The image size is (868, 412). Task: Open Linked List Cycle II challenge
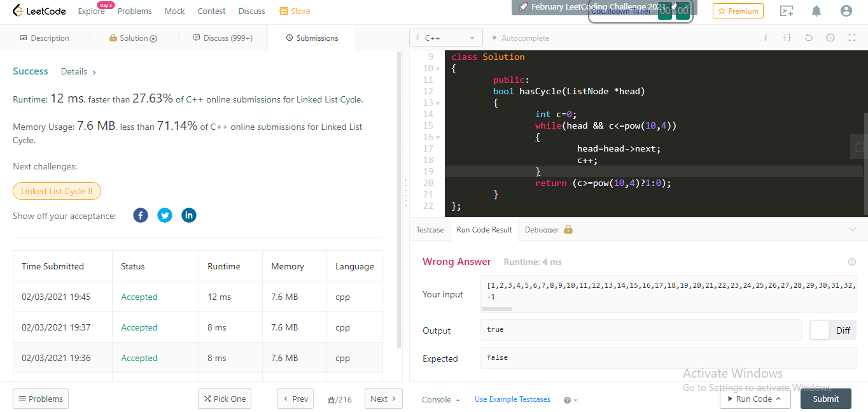[x=57, y=191]
